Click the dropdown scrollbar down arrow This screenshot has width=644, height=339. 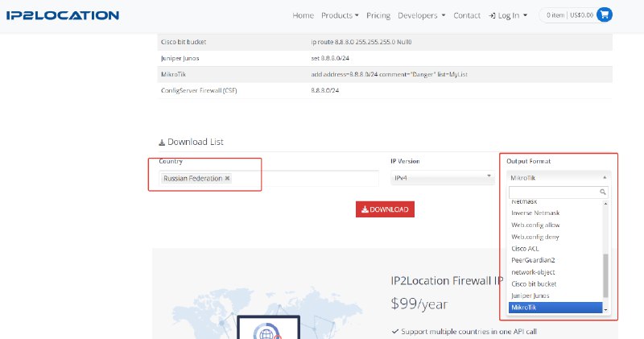[x=605, y=310]
